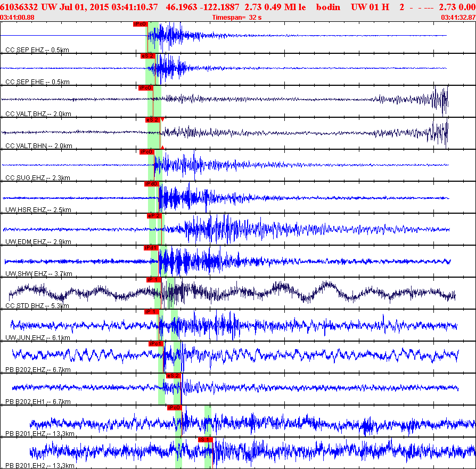Select the iPc0 pick flag on PB B201 EHZ

(x=175, y=408)
